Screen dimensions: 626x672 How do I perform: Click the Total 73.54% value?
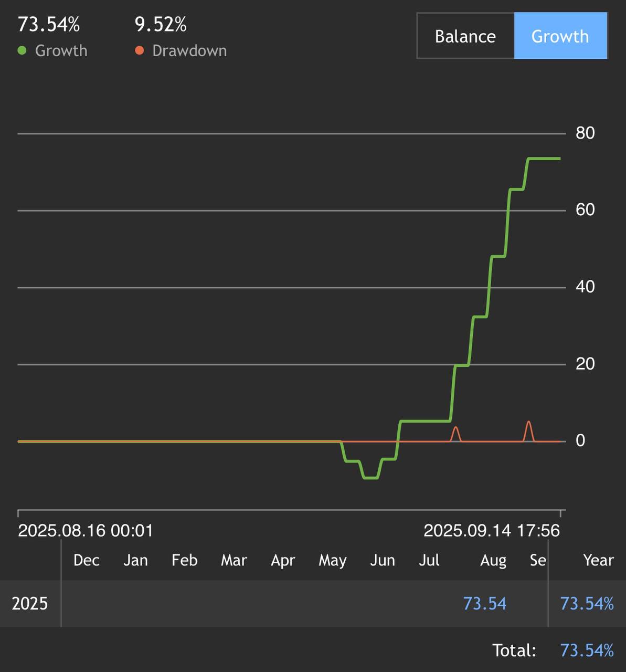(x=587, y=650)
